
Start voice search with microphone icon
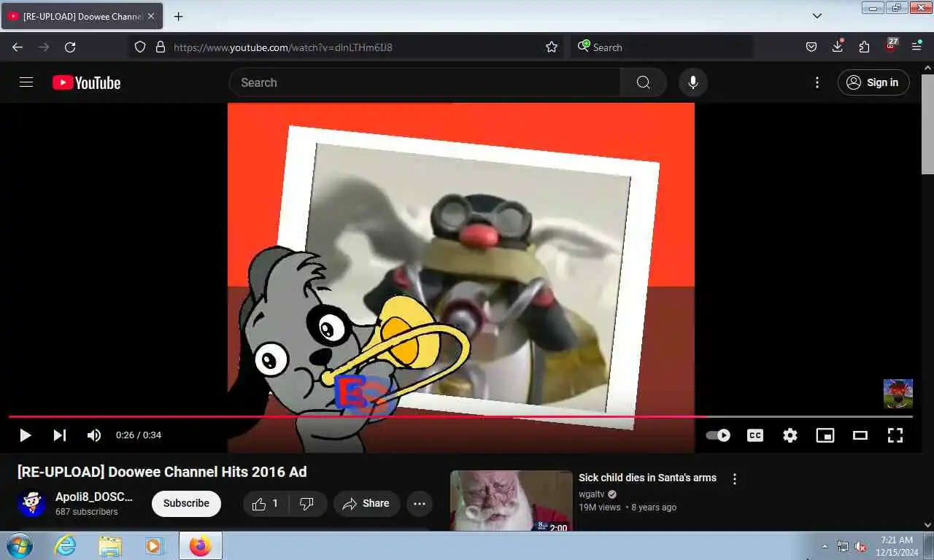pyautogui.click(x=693, y=82)
